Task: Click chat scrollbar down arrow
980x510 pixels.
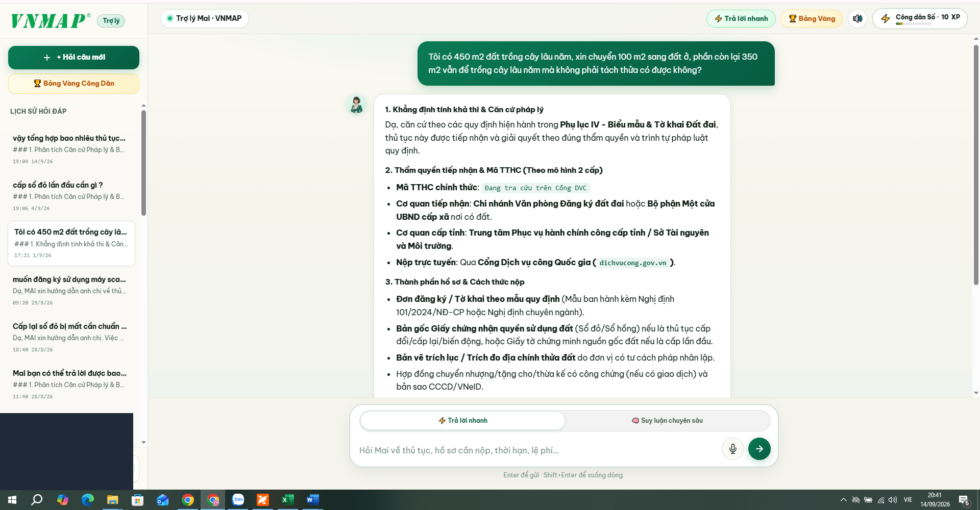Action: [976, 393]
